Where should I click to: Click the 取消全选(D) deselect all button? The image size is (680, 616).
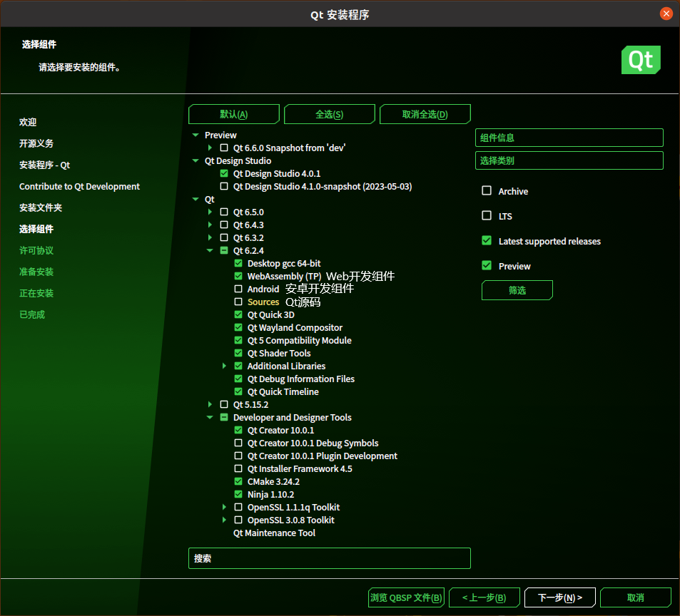click(x=425, y=114)
